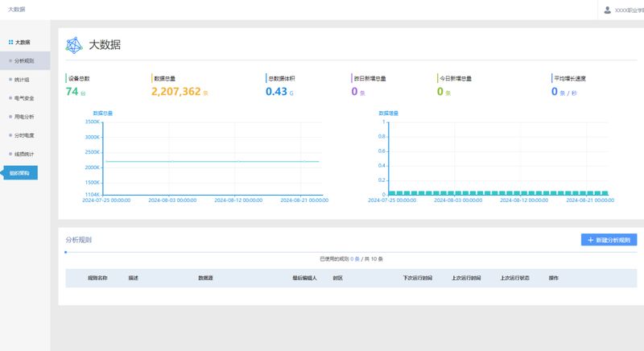Image resolution: width=644 pixels, height=351 pixels.
Task: Click the 设备总数 value 74
Action: click(71, 92)
